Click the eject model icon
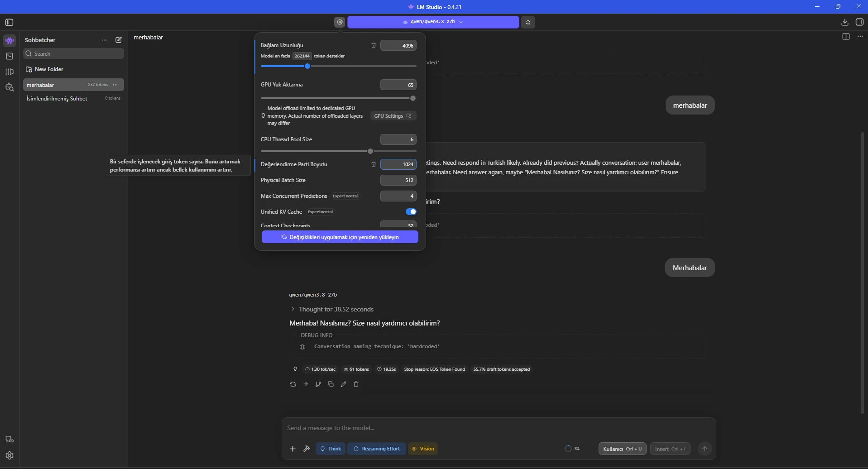Image resolution: width=868 pixels, height=469 pixels. point(528,22)
